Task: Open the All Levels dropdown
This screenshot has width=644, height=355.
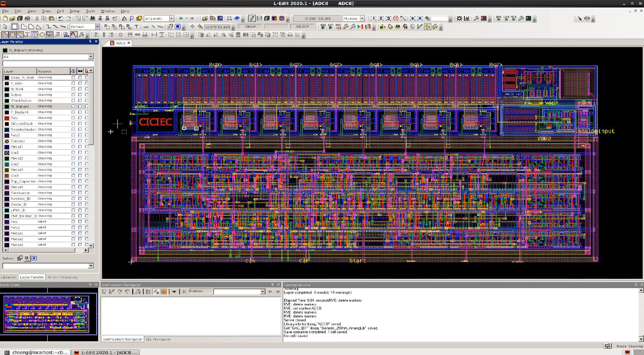Action: [172, 19]
